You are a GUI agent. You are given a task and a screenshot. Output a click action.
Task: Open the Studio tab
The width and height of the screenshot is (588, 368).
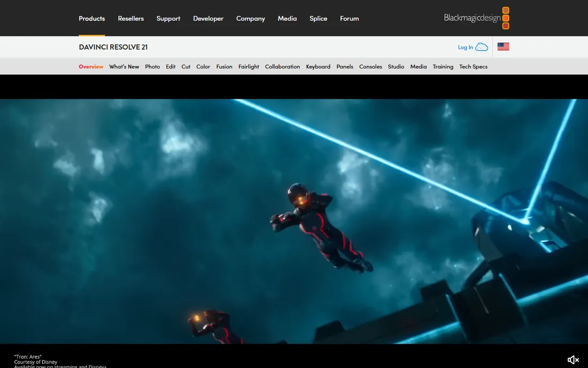pyautogui.click(x=396, y=66)
